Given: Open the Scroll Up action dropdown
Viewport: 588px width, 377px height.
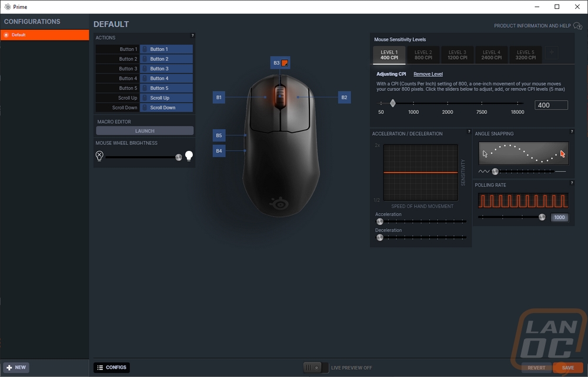Looking at the screenshot, I should tap(166, 97).
